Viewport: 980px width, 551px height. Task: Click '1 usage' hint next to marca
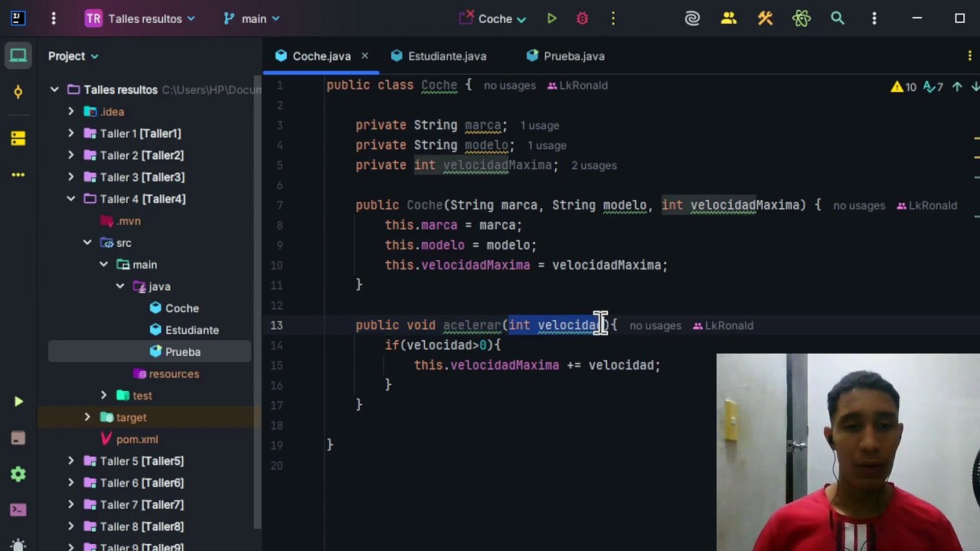540,126
